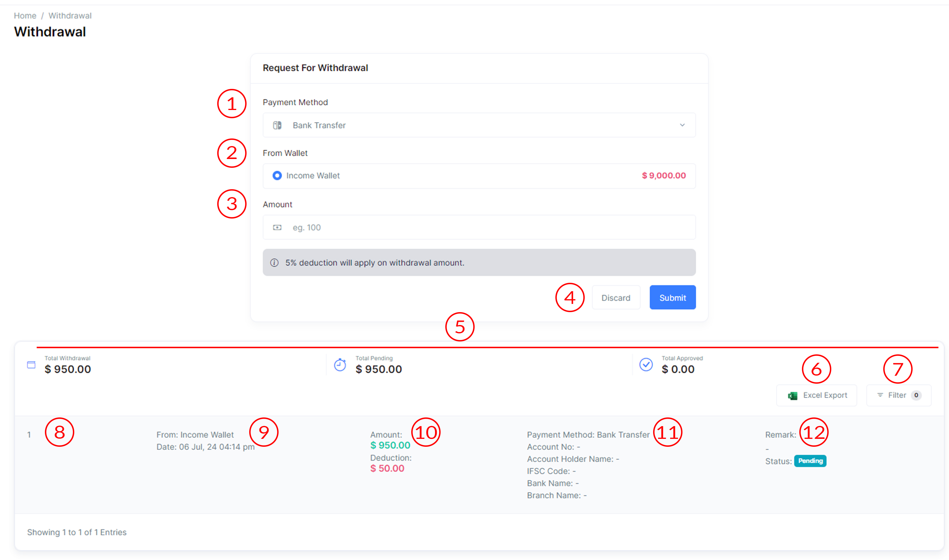
Task: Click the Withdrawal breadcrumb item
Action: click(70, 16)
